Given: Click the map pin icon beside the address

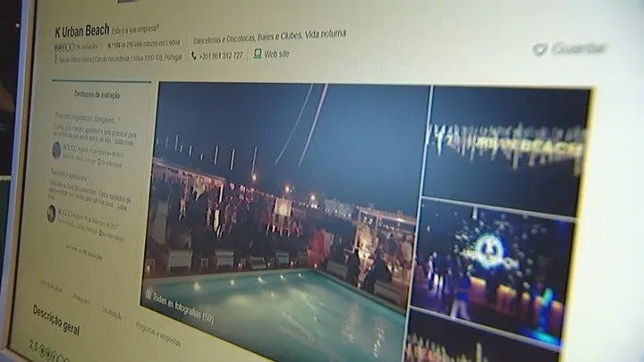Looking at the screenshot, I should point(55,59).
